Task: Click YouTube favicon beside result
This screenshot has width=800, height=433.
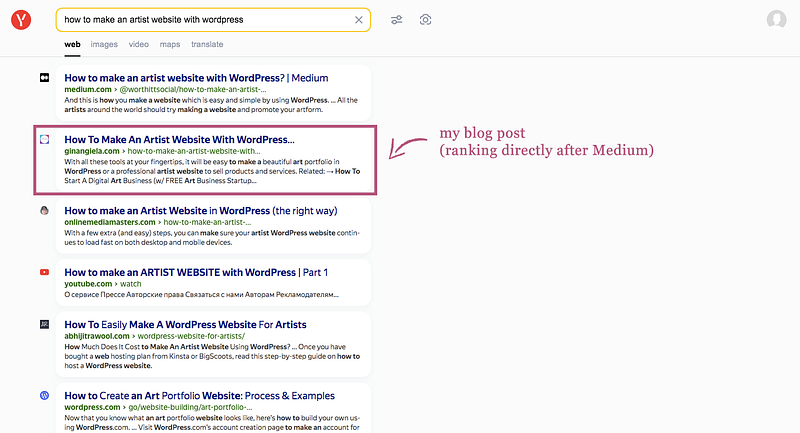Action: [x=44, y=272]
